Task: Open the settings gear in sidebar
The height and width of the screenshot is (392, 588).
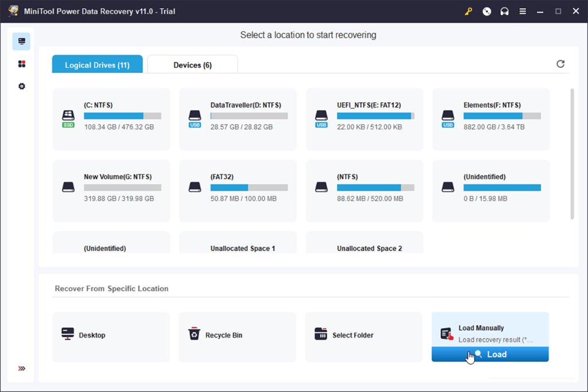Action: click(22, 86)
